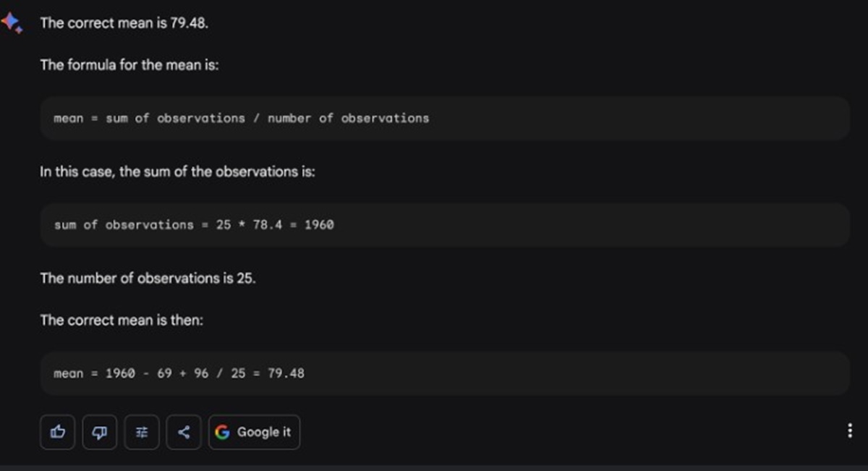Click the 'In this case, the sum' sentence
Screen dimensions: 868x471
pos(178,174)
